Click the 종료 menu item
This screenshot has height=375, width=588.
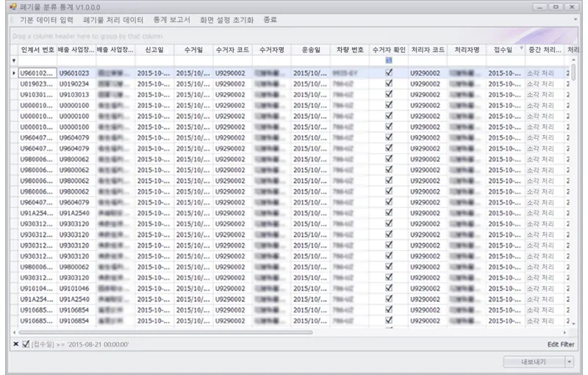(x=270, y=20)
